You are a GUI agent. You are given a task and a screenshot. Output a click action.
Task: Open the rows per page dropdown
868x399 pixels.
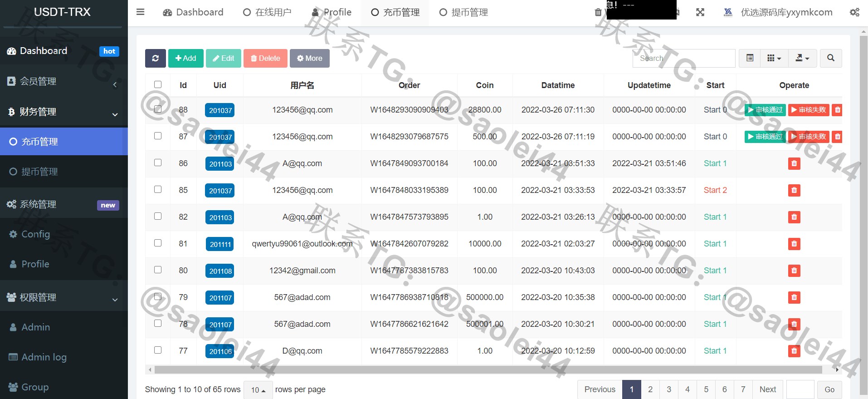[258, 390]
